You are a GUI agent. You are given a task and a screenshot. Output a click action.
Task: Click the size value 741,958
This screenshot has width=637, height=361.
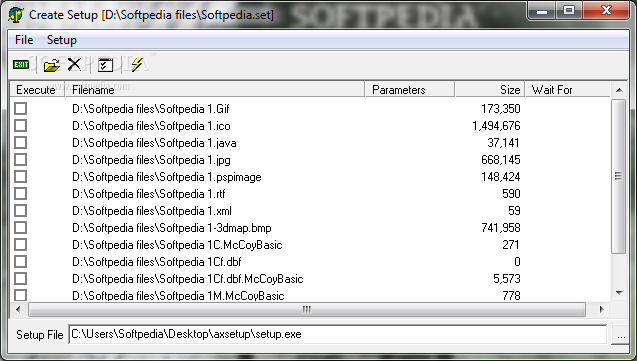click(500, 228)
